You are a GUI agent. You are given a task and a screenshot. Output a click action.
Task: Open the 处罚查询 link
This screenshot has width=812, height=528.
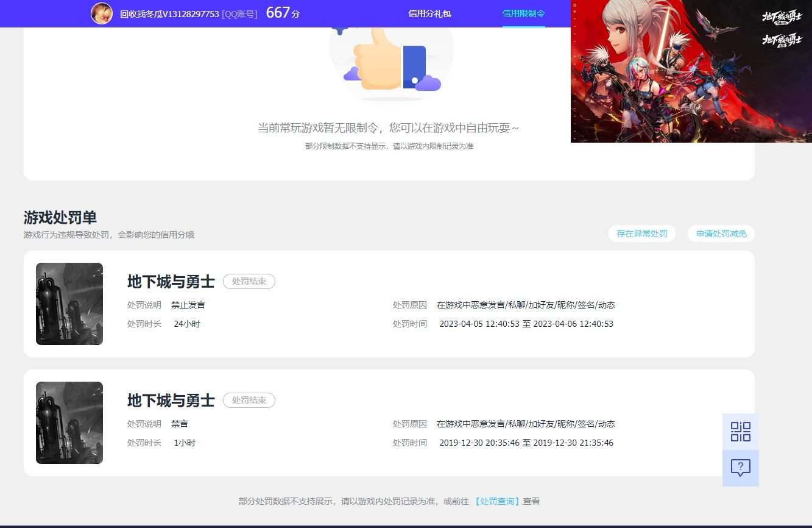pyautogui.click(x=497, y=501)
